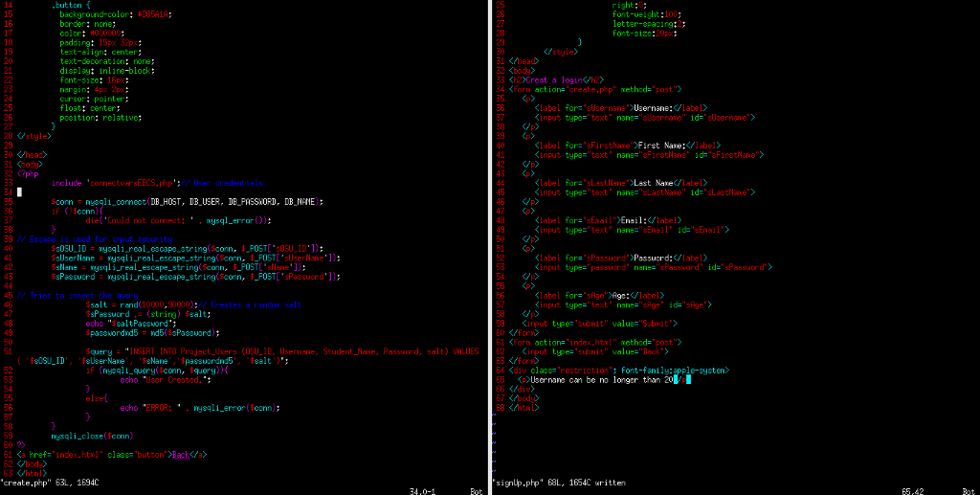This screenshot has width=980, height=495.
Task: Click the "create.php" 63L, 1694C status text
Action: click(x=50, y=484)
